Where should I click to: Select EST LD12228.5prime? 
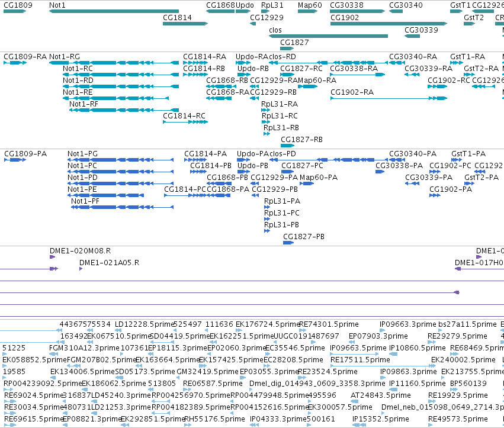[x=118, y=330]
